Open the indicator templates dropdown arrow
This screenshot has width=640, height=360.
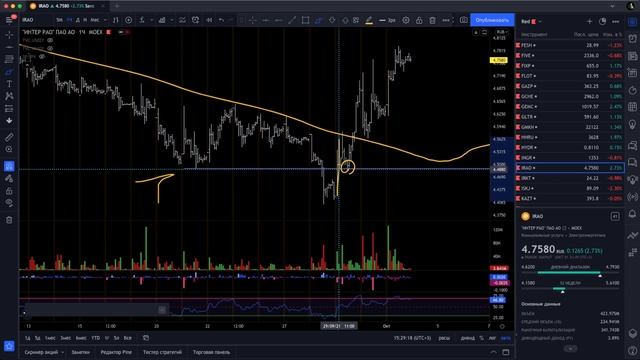[x=172, y=20]
